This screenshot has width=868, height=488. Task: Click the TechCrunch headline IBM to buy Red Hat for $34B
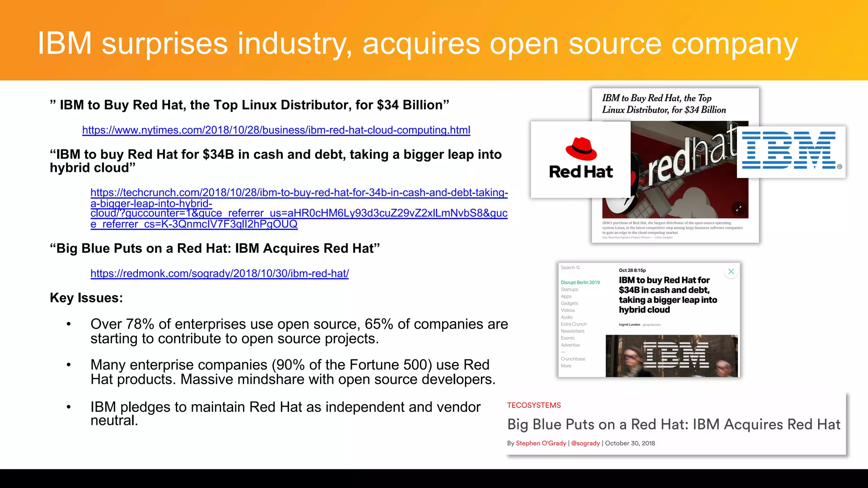click(668, 295)
